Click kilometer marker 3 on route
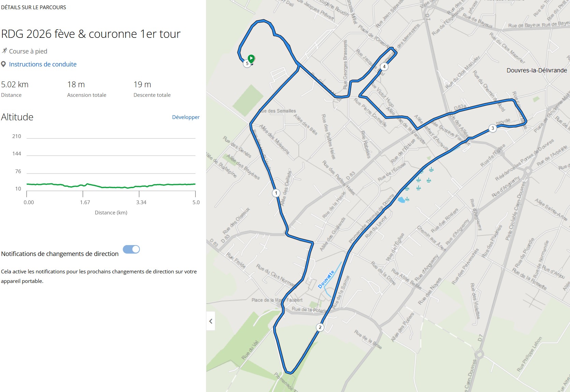The width and height of the screenshot is (570, 392). 492,128
